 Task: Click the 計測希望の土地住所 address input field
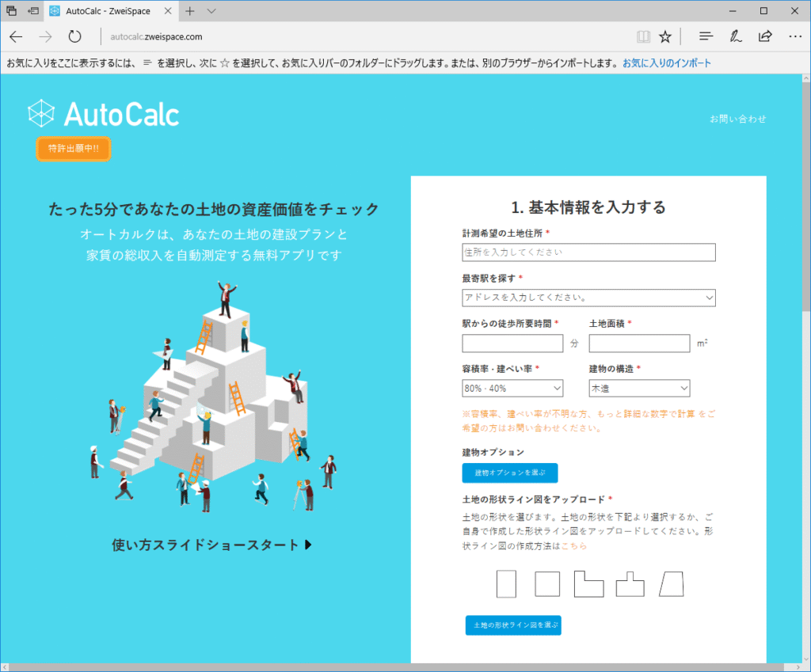(588, 252)
